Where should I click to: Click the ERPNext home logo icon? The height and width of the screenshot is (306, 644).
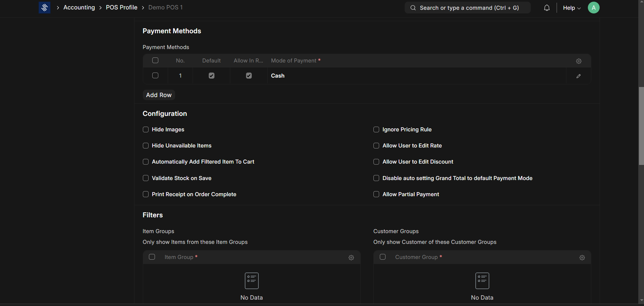click(x=44, y=7)
